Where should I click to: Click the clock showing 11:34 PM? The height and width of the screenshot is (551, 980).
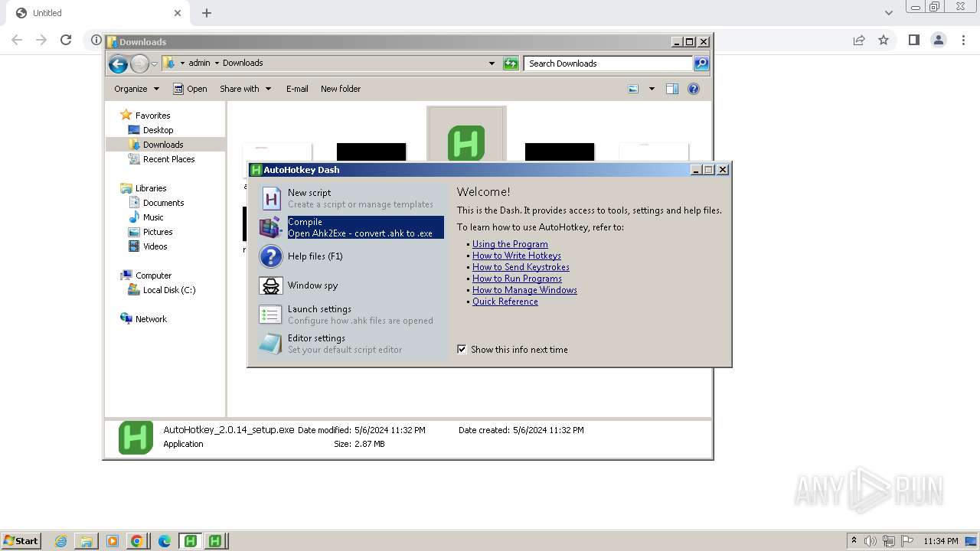pyautogui.click(x=941, y=541)
